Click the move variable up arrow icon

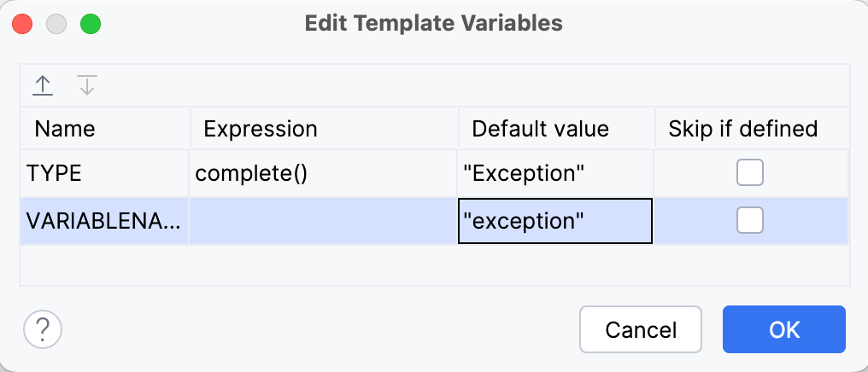click(43, 85)
